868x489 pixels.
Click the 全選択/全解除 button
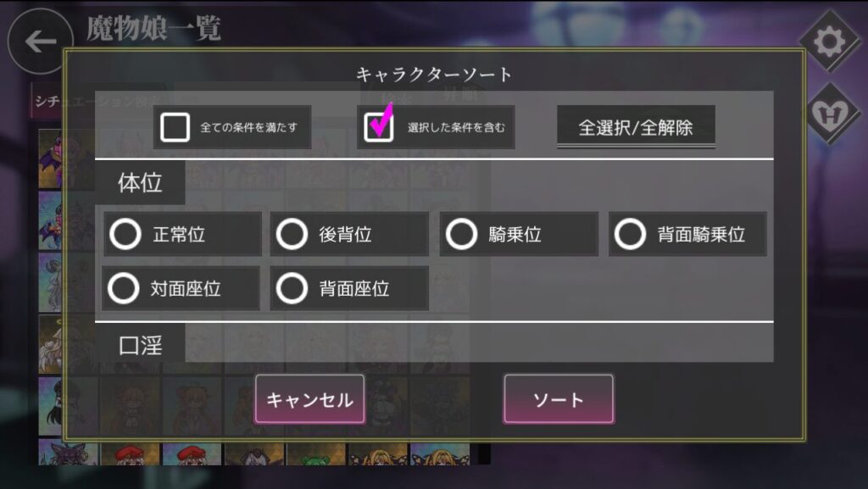point(636,127)
